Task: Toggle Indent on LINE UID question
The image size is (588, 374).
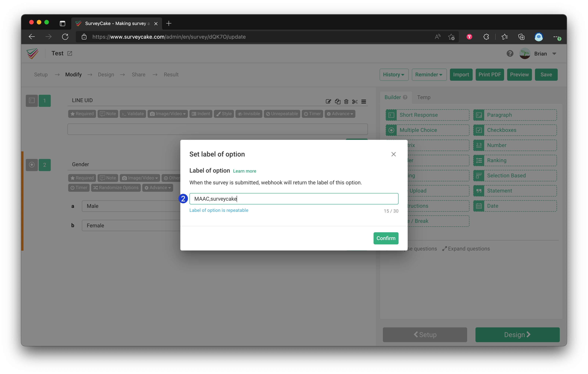Action: [x=201, y=114]
